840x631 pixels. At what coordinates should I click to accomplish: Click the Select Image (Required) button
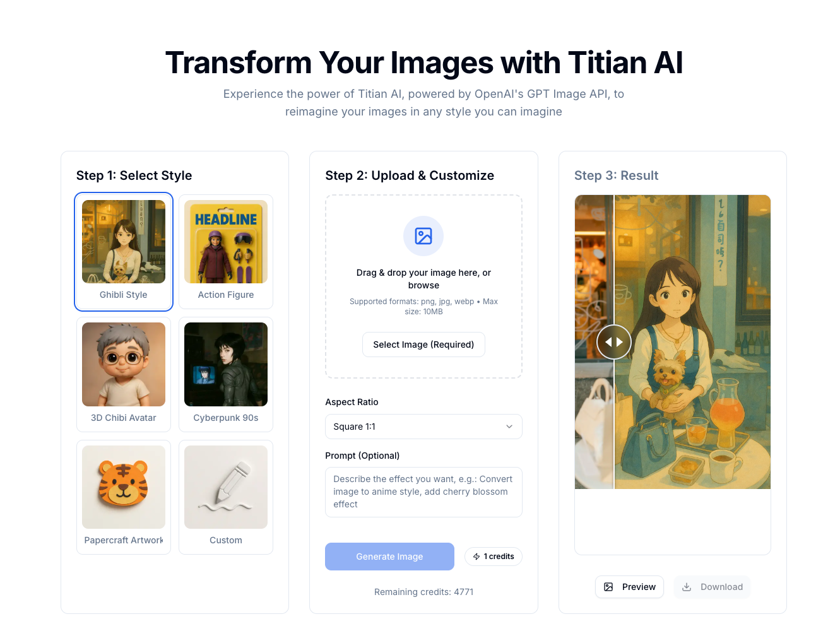coord(423,345)
